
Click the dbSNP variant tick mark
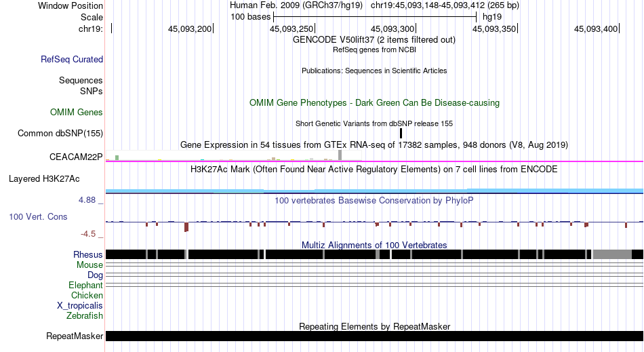[401, 133]
